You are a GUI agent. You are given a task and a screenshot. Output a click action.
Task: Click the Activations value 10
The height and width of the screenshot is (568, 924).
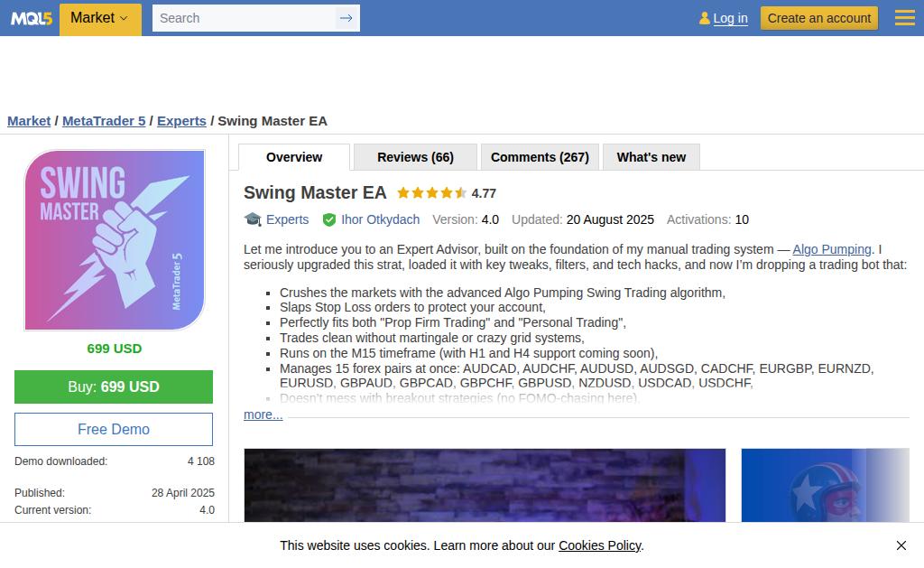click(x=742, y=219)
